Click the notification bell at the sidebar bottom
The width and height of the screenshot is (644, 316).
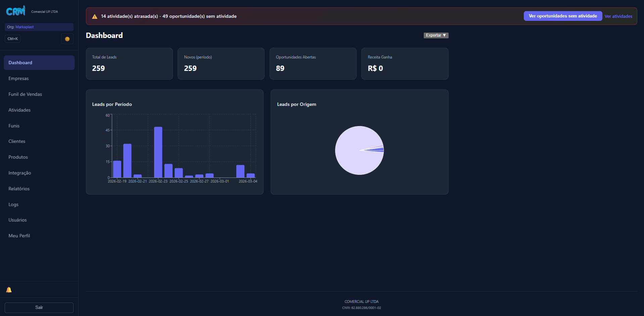[9, 289]
